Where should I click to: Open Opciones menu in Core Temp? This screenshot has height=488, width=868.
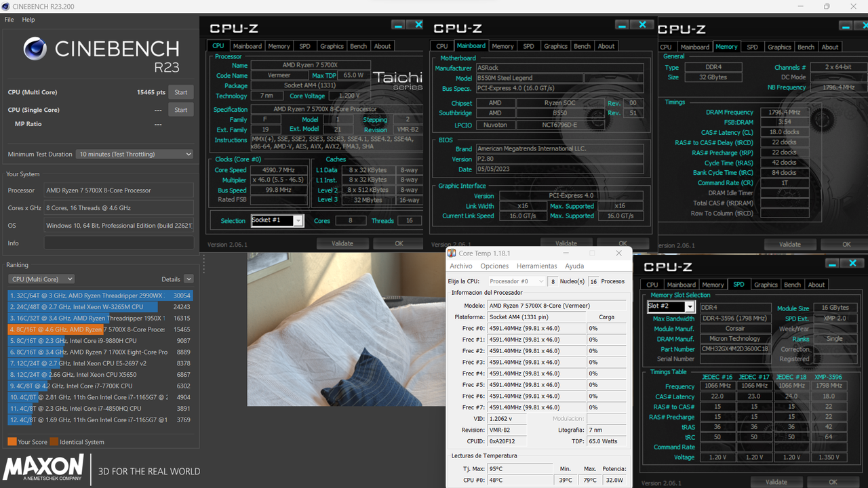[x=494, y=266]
